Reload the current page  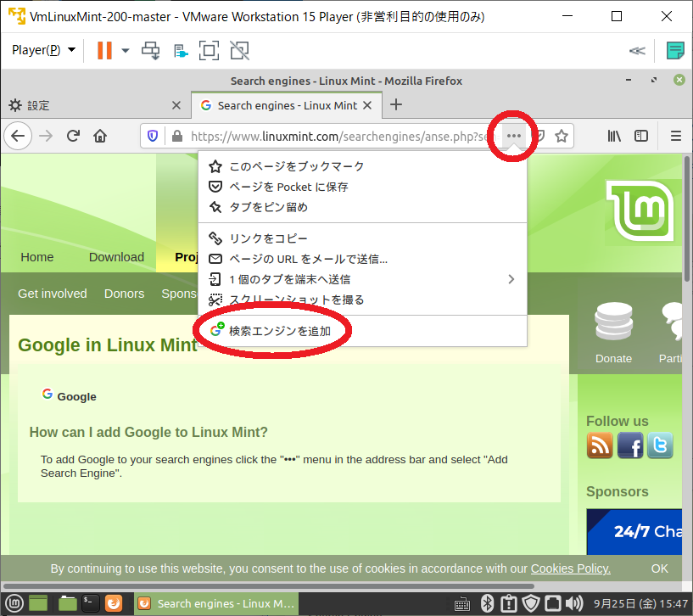[73, 136]
